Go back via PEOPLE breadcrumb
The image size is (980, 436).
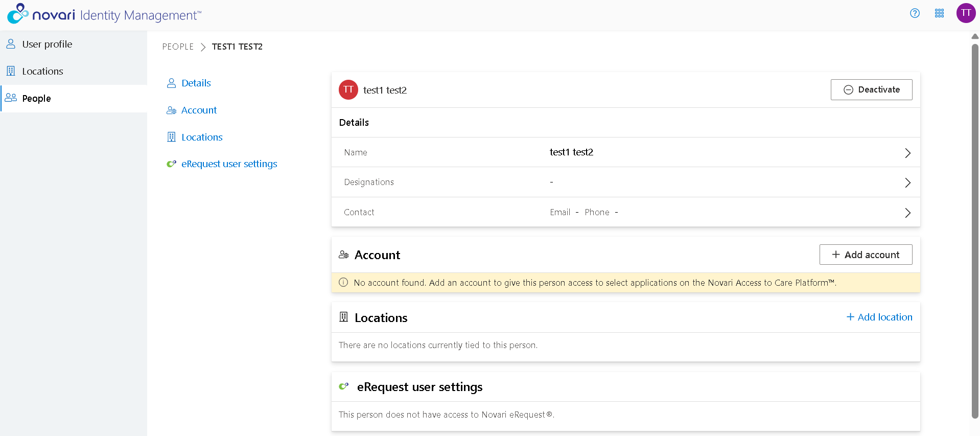click(178, 47)
